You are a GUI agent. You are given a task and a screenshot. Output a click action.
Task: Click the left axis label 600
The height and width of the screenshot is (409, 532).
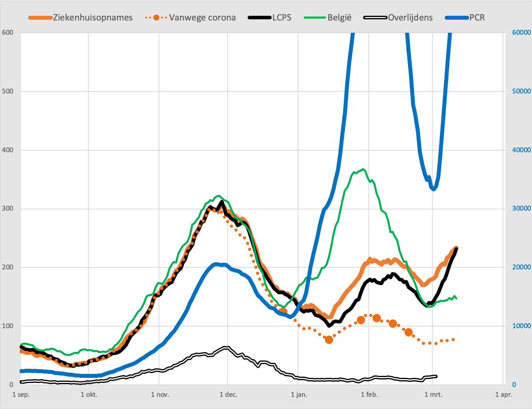[8, 33]
